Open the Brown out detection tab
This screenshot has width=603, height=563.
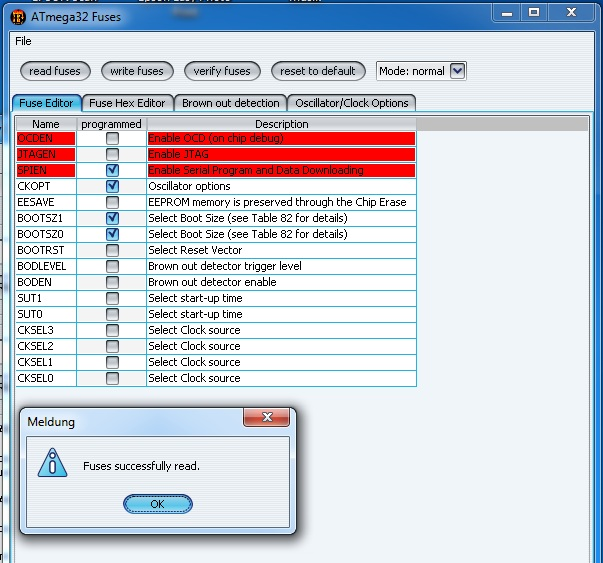coord(231,103)
